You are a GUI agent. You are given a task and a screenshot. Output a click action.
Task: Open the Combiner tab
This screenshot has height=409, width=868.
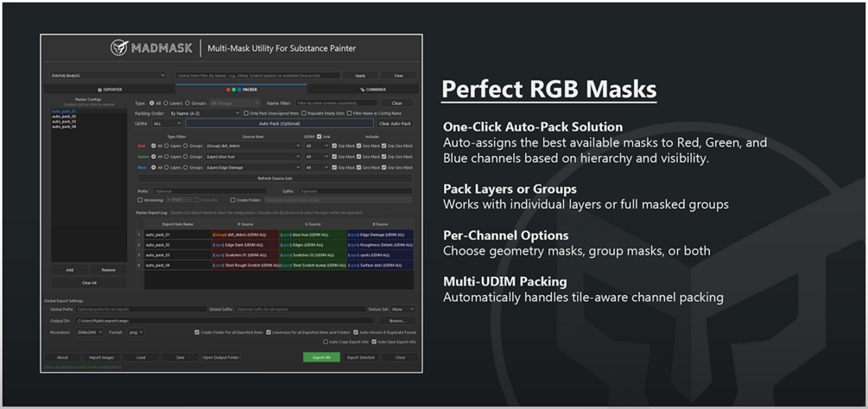pos(372,89)
